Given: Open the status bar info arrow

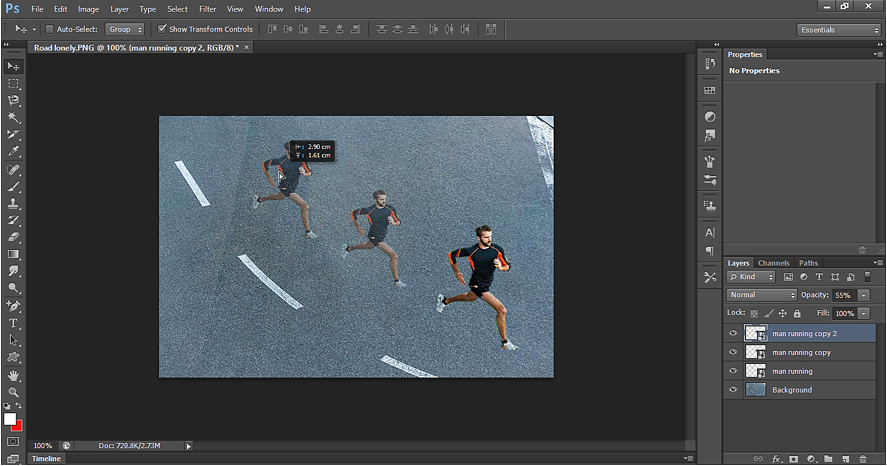Looking at the screenshot, I should pyautogui.click(x=188, y=446).
